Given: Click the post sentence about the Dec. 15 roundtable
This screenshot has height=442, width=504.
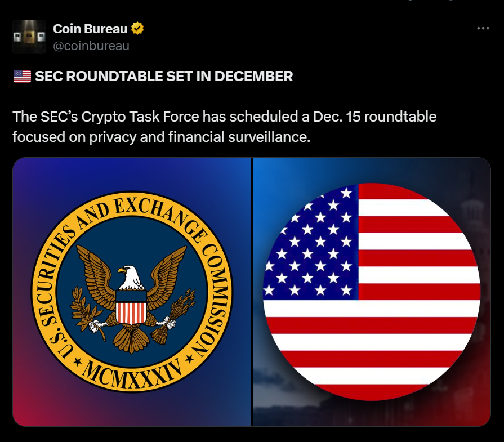Looking at the screenshot, I should pos(224,117).
